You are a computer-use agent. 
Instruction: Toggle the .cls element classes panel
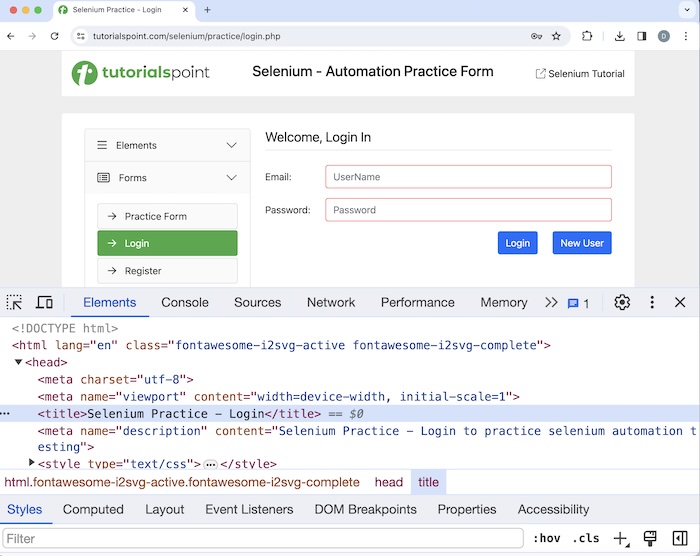[x=586, y=538]
